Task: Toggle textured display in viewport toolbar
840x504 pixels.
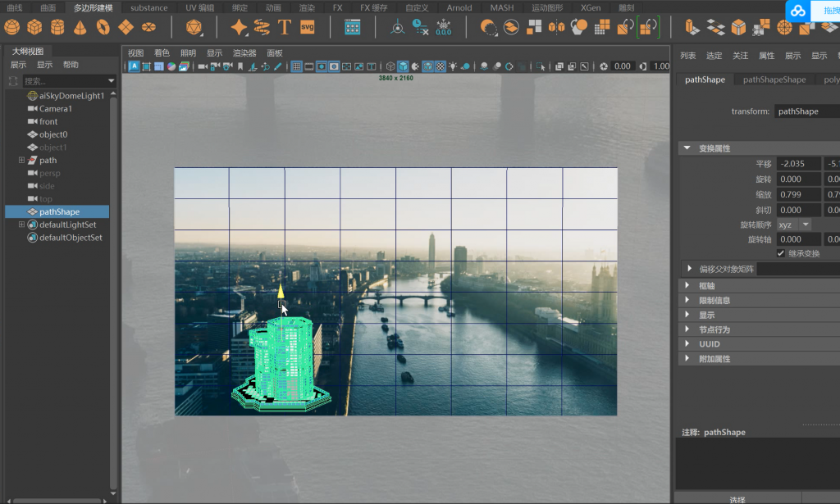Action: [441, 66]
